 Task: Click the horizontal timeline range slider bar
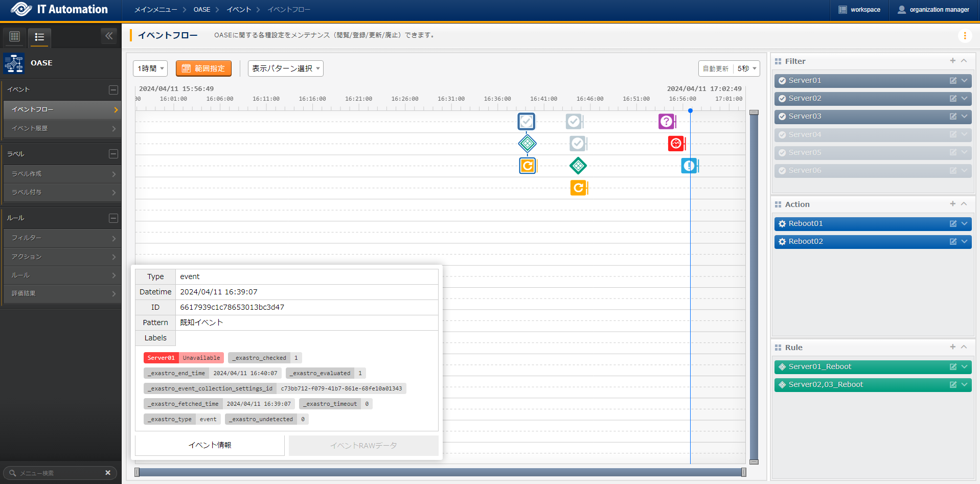pyautogui.click(x=440, y=472)
